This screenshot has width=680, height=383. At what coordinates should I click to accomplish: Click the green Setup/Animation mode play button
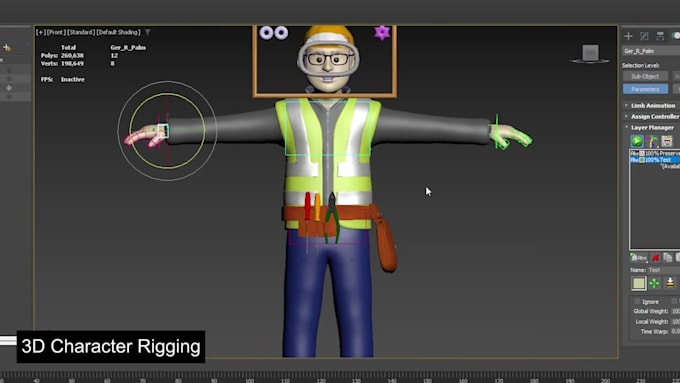point(637,141)
